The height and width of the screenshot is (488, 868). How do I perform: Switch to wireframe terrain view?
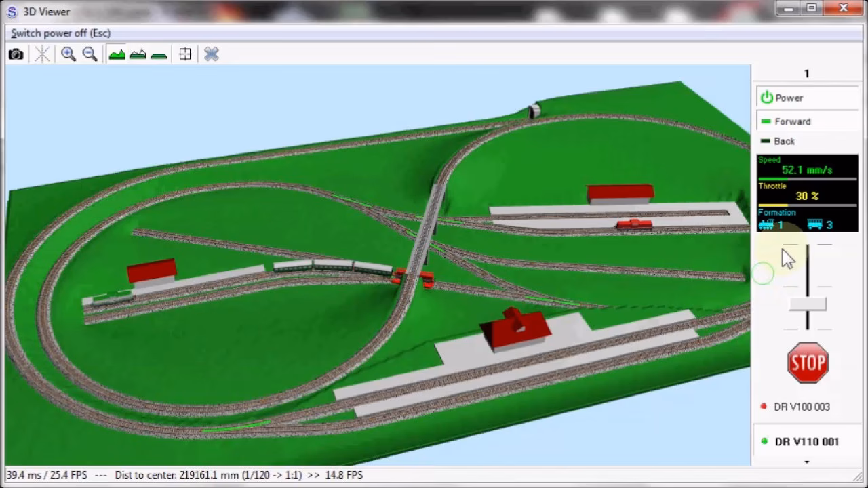point(138,54)
